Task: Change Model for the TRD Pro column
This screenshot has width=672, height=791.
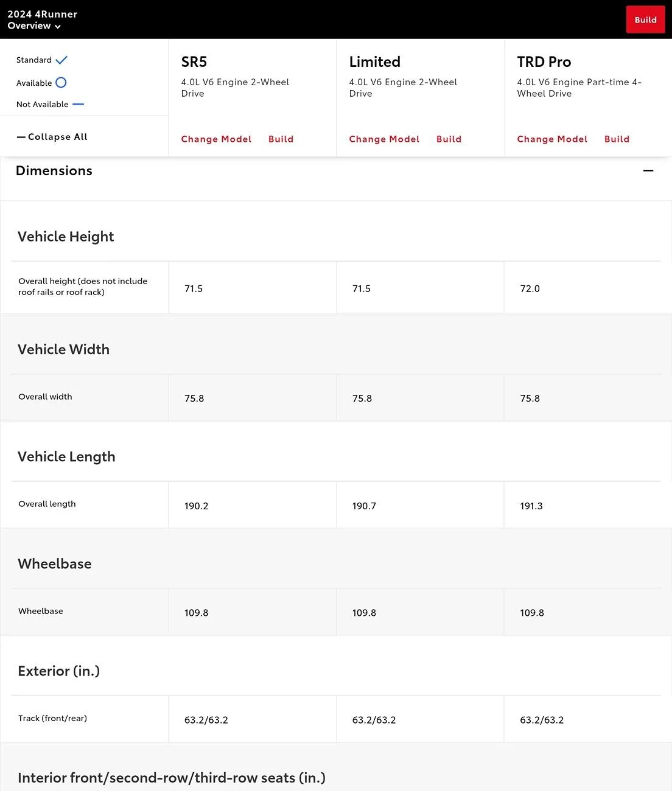Action: click(552, 139)
